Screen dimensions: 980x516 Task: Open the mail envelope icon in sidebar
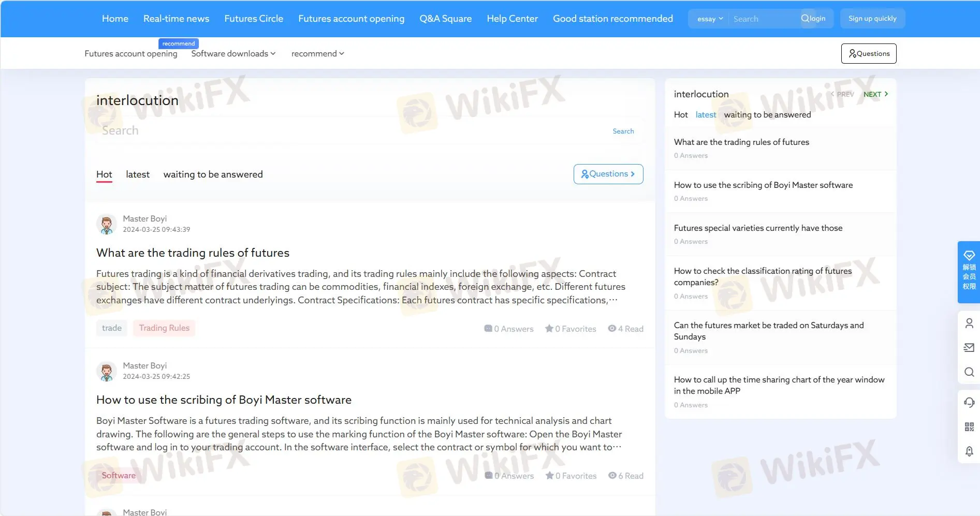[x=969, y=348]
